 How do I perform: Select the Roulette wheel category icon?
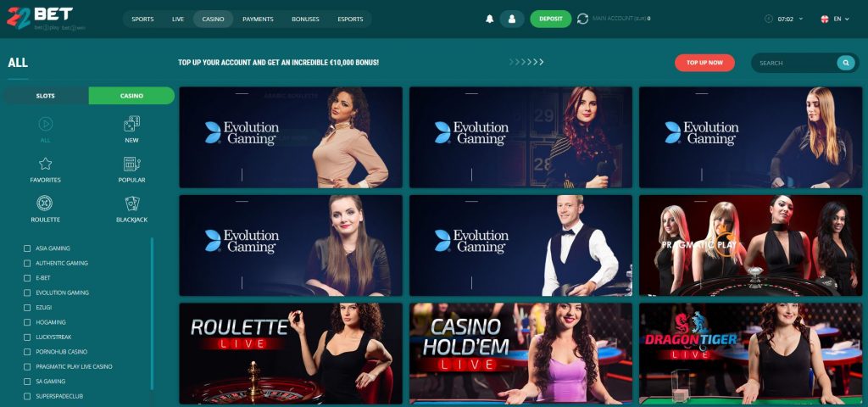[45, 203]
